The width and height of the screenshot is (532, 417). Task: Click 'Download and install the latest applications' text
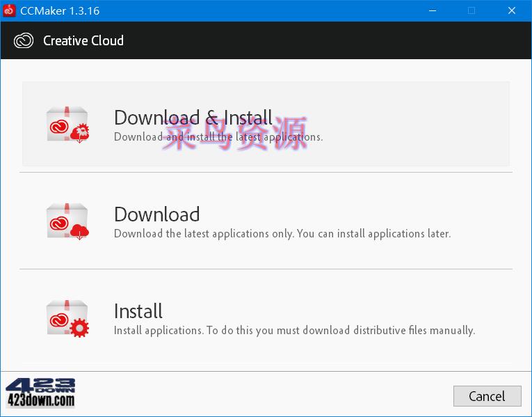click(218, 137)
